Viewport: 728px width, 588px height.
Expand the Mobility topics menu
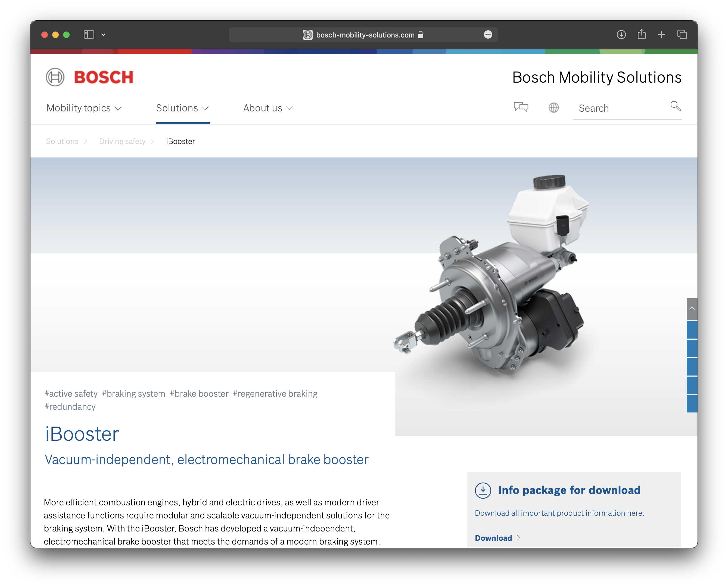pyautogui.click(x=84, y=108)
